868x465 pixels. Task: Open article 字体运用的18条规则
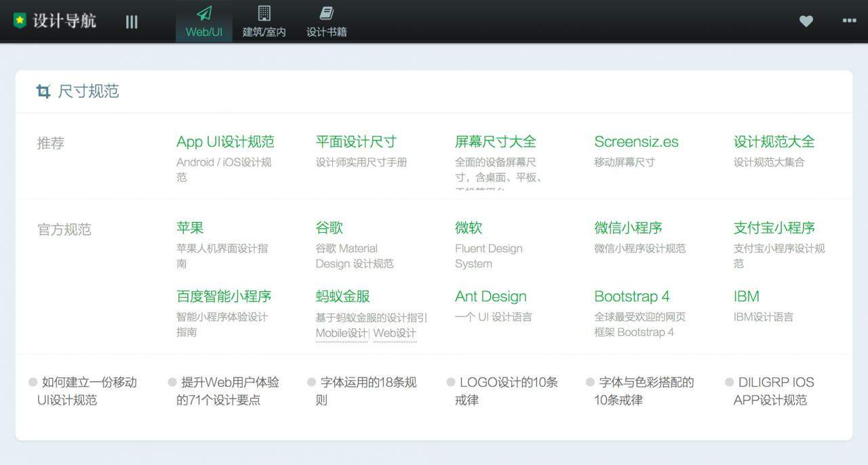[366, 391]
